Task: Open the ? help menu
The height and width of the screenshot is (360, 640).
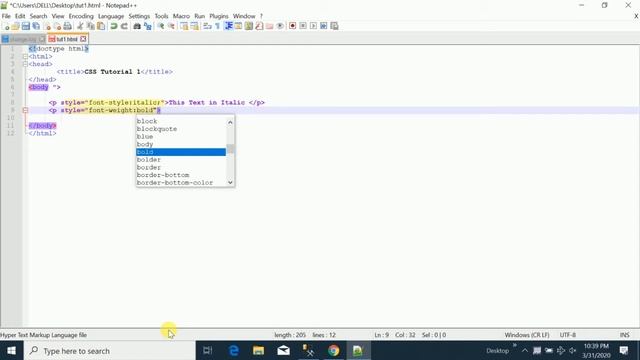Action: tap(261, 16)
